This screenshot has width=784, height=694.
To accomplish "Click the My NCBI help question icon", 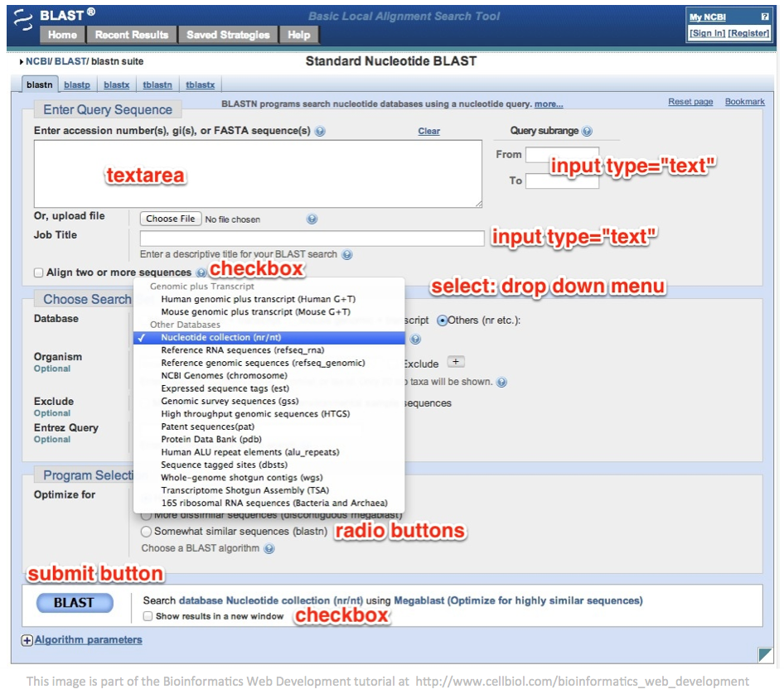I will (764, 17).
